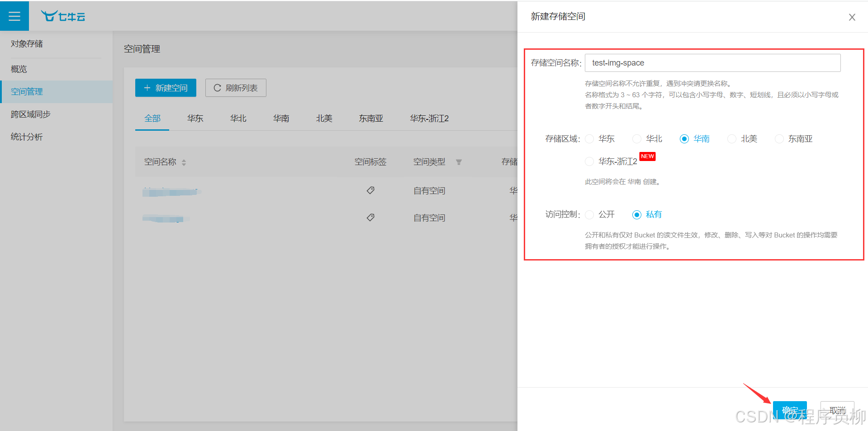Close the 新建存储空间 panel
This screenshot has height=431, width=868.
pos(852,17)
